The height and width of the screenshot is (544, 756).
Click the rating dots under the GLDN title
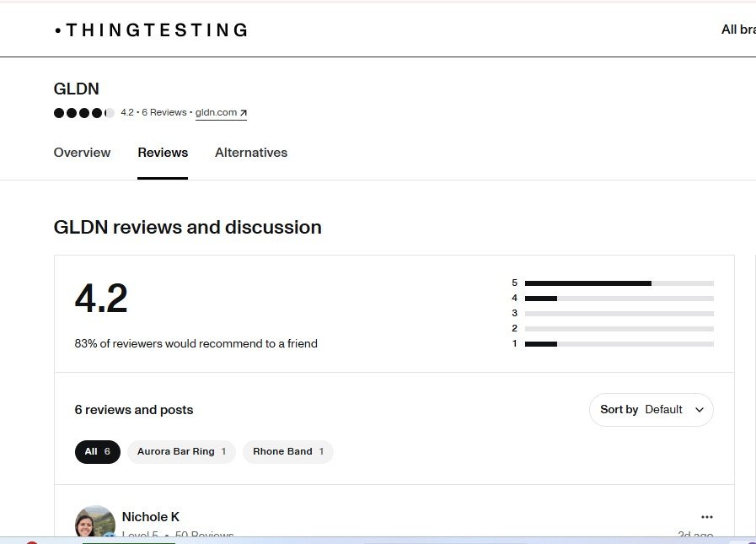84,113
